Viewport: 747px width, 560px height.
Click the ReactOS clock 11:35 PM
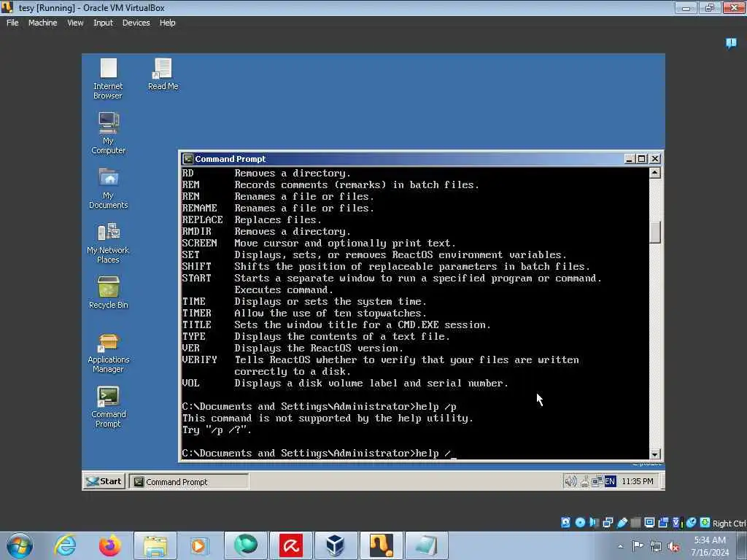tap(638, 481)
